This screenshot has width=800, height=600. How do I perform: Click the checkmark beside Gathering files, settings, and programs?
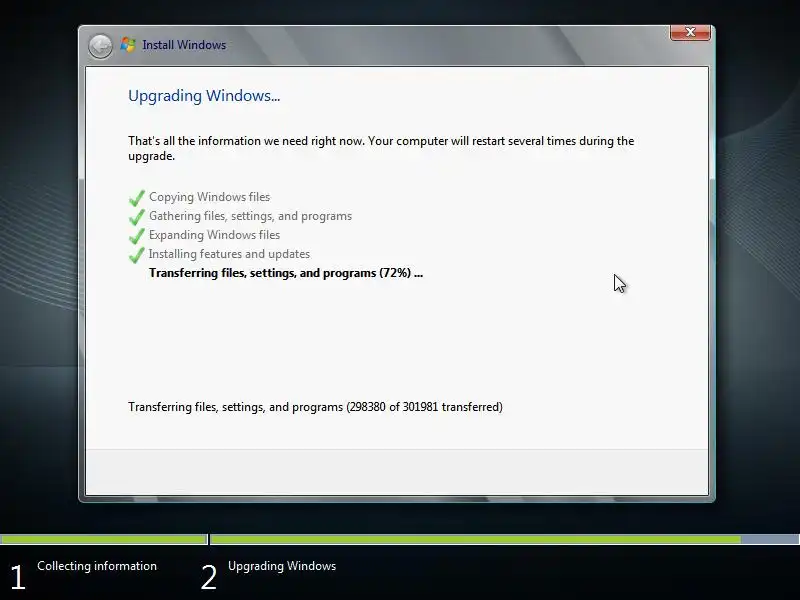[137, 216]
